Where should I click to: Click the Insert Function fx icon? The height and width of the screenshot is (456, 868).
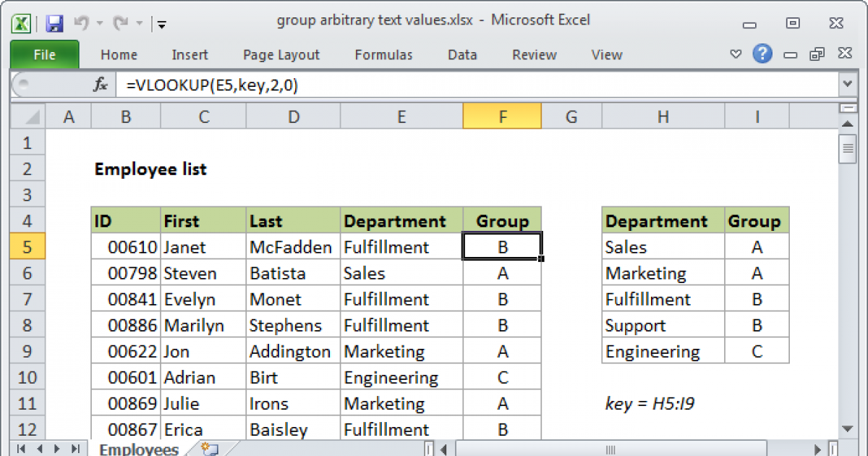[101, 85]
